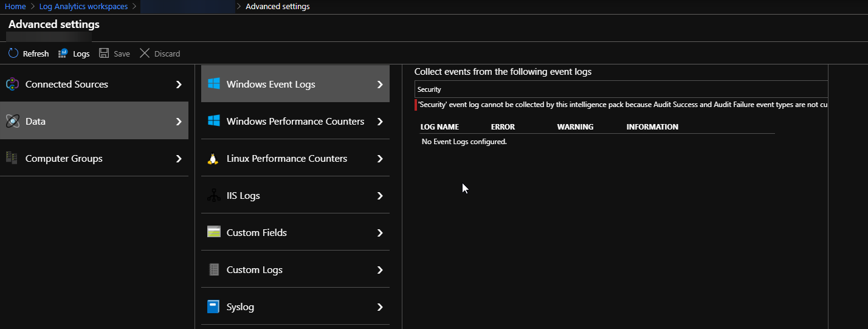868x329 pixels.
Task: Open Custom Logs settings
Action: 295,269
